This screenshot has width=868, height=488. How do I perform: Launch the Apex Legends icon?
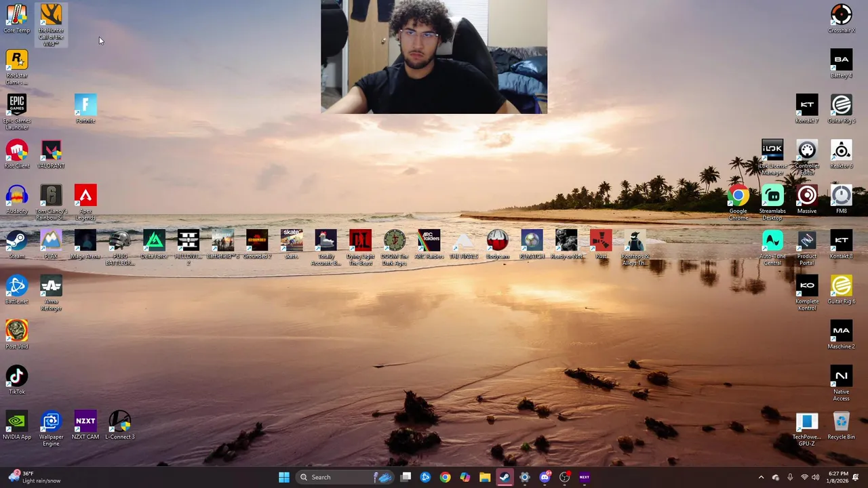coord(85,203)
